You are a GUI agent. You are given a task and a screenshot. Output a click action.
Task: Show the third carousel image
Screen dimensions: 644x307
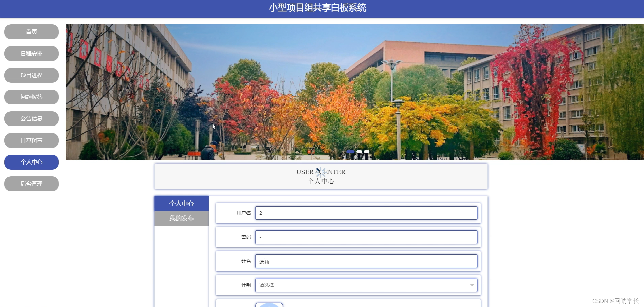(x=366, y=151)
